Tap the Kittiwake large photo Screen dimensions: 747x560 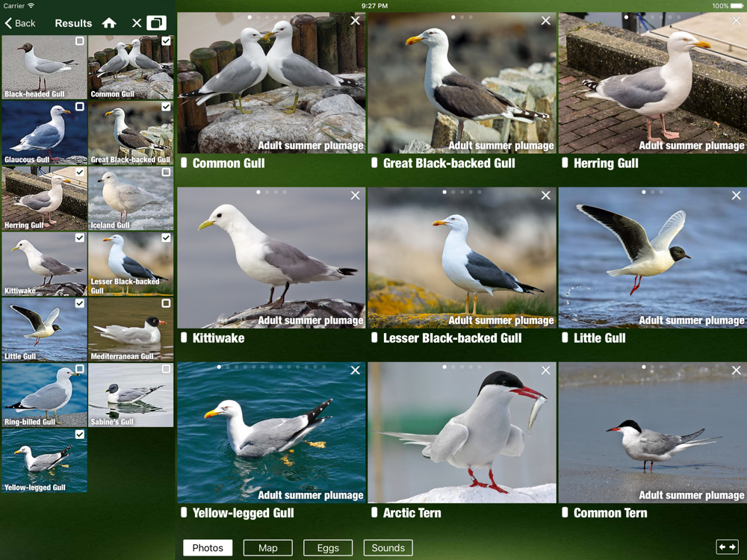pos(272,258)
